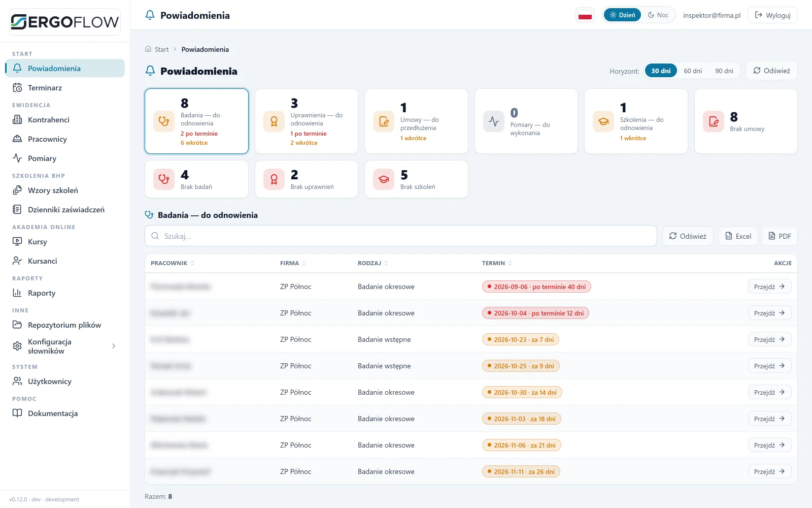Open the Kontrahenci building icon
The width and height of the screenshot is (812, 508).
(17, 119)
